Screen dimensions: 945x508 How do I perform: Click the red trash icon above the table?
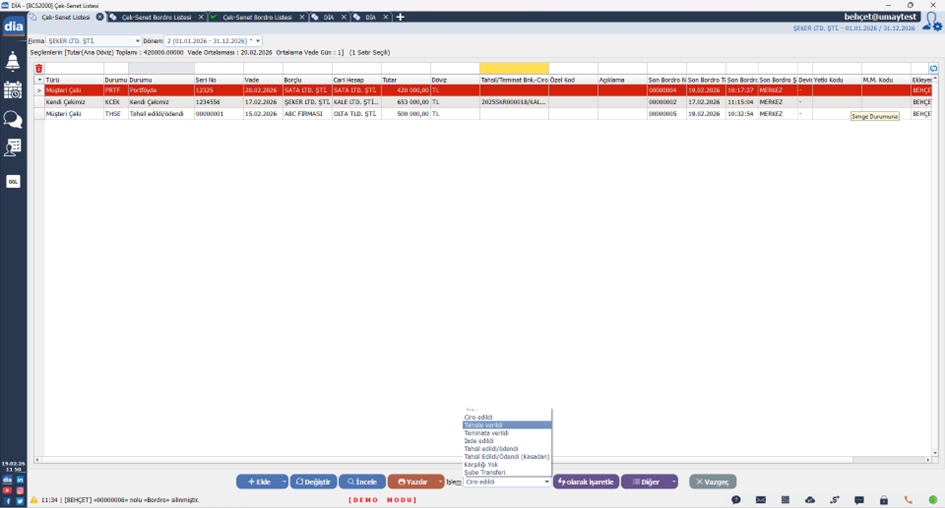[39, 69]
